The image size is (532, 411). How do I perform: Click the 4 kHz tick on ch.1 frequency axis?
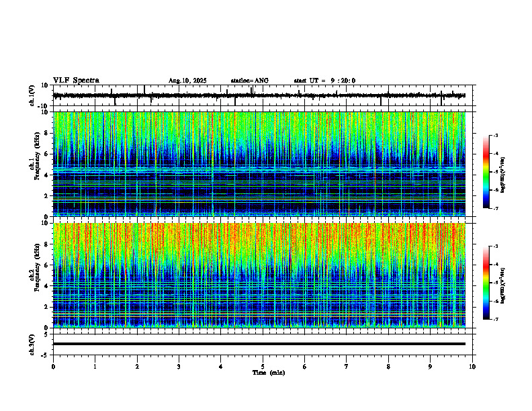(47, 175)
